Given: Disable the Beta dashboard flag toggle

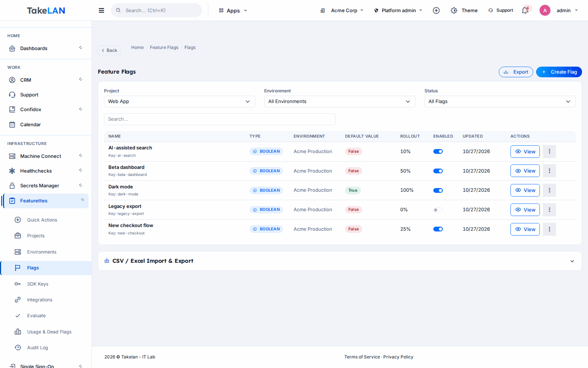Looking at the screenshot, I should point(438,171).
